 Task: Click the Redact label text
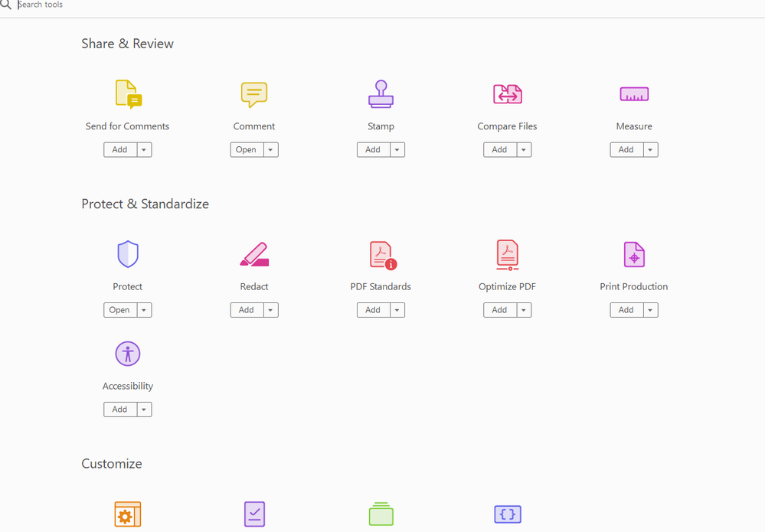[x=254, y=287]
